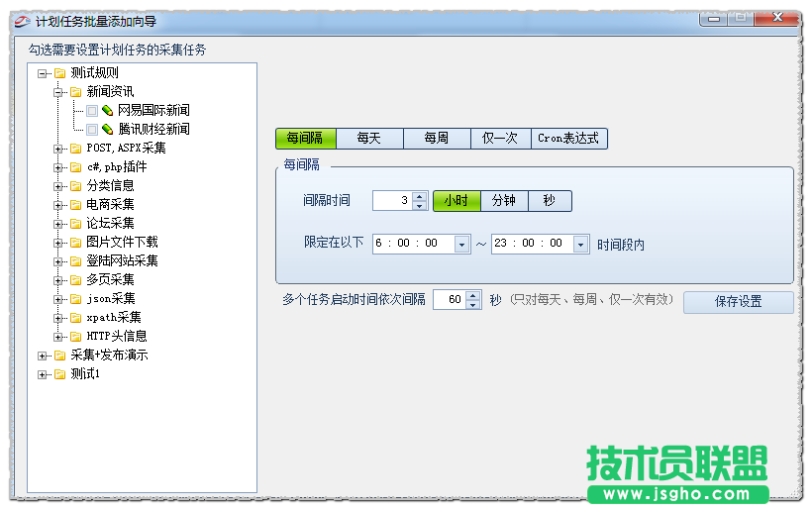Image resolution: width=812 pixels, height=510 pixels.
Task: Click the green task icon for 网易国际新闻
Action: click(107, 110)
